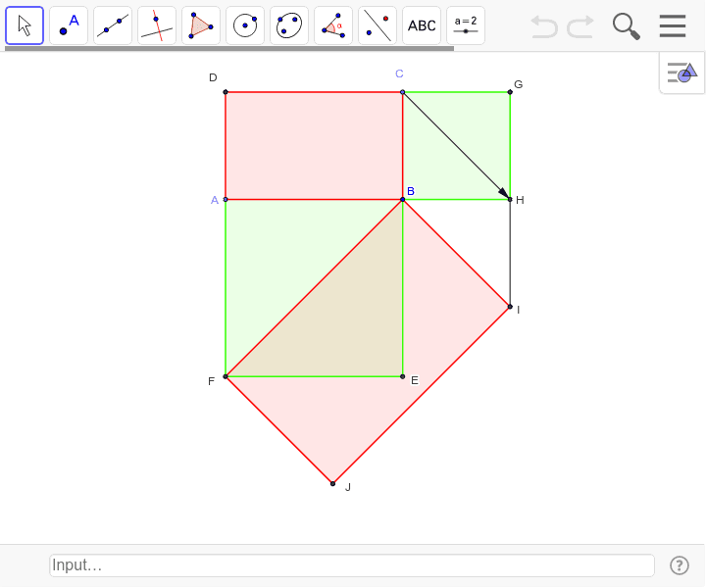Pick the Polygon tool
706x588 pixels.
click(x=201, y=25)
